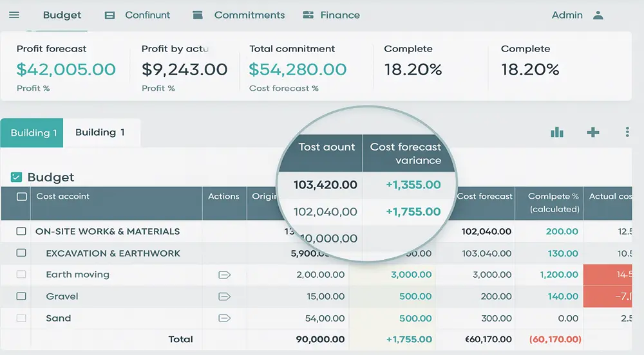Click the action tag icon for Gravel
The height and width of the screenshot is (355, 644).
point(224,296)
